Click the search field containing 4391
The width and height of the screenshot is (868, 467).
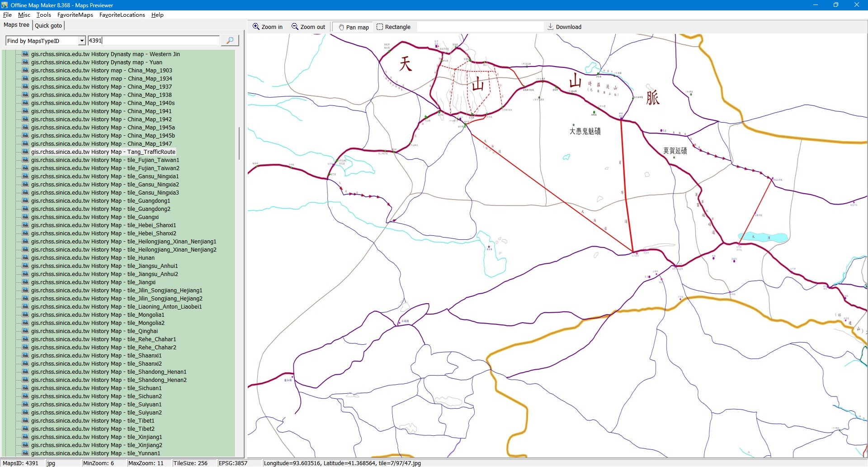[154, 41]
